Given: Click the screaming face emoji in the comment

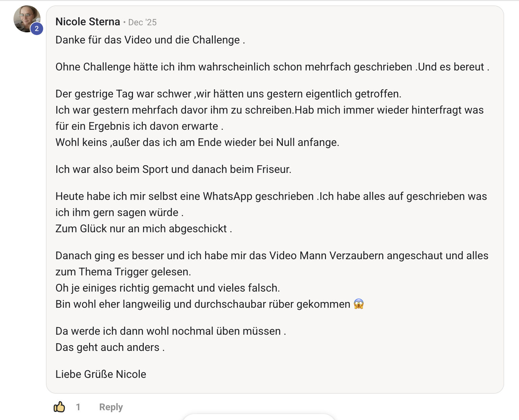Looking at the screenshot, I should point(359,304).
